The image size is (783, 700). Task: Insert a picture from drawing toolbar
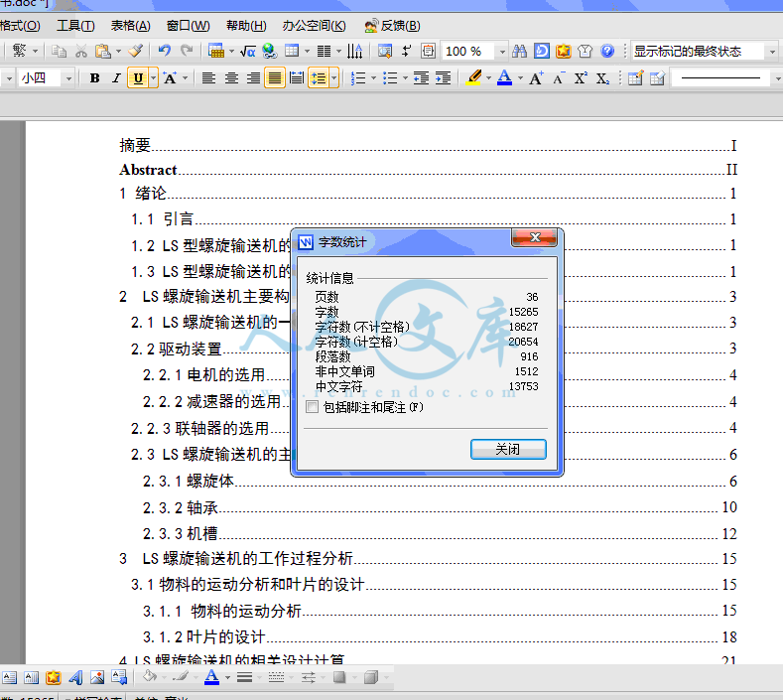coord(97,677)
